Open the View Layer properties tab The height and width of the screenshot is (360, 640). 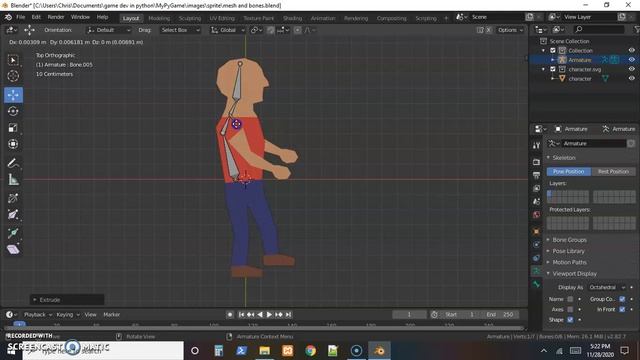click(x=536, y=188)
